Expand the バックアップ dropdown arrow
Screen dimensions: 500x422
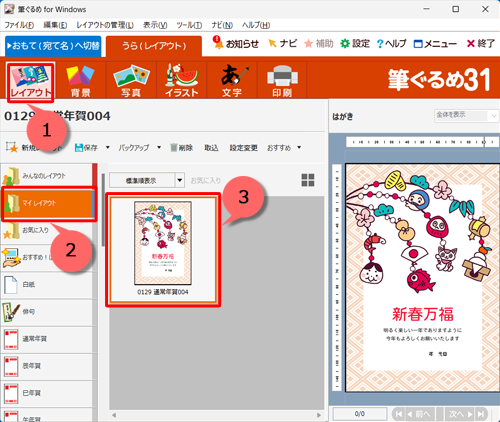[159, 147]
